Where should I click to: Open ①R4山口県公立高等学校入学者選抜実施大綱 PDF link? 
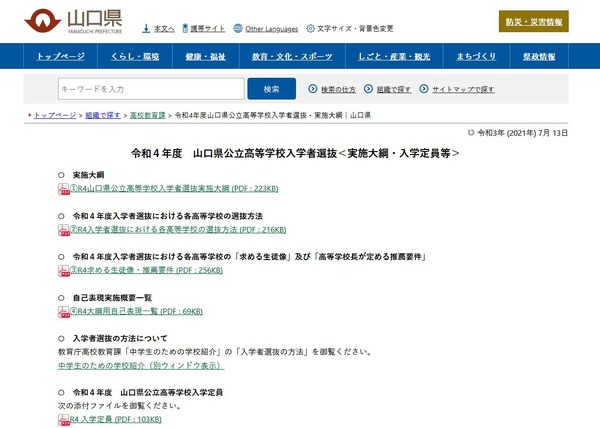[174, 189]
